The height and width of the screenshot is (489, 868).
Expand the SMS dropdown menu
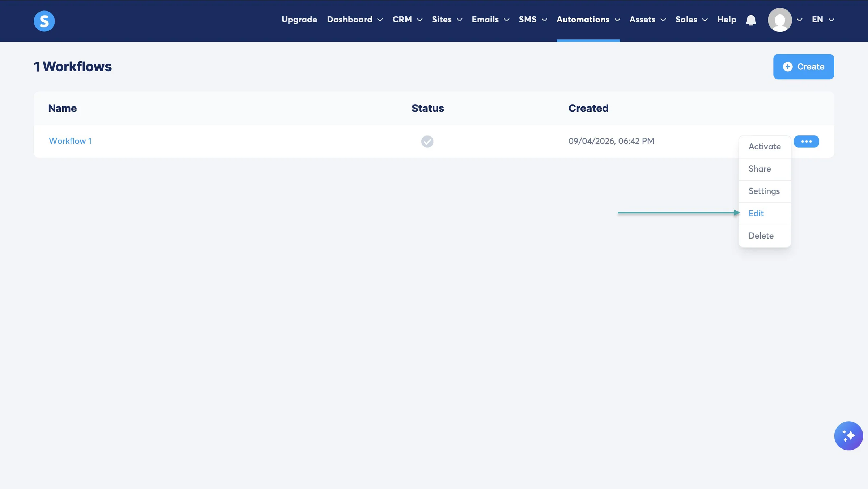coord(533,20)
